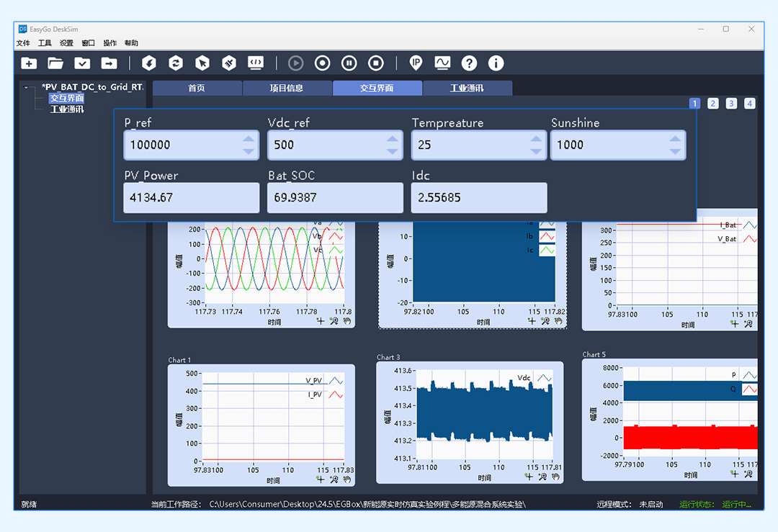Increase P_ref with the up arrow
This screenshot has width=778, height=532.
tap(249, 139)
